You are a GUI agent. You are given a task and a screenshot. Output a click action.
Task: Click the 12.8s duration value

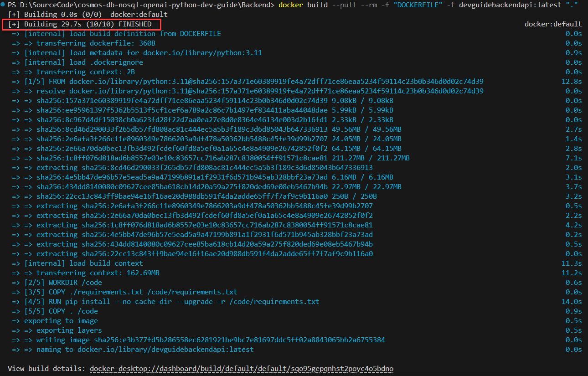tap(572, 82)
